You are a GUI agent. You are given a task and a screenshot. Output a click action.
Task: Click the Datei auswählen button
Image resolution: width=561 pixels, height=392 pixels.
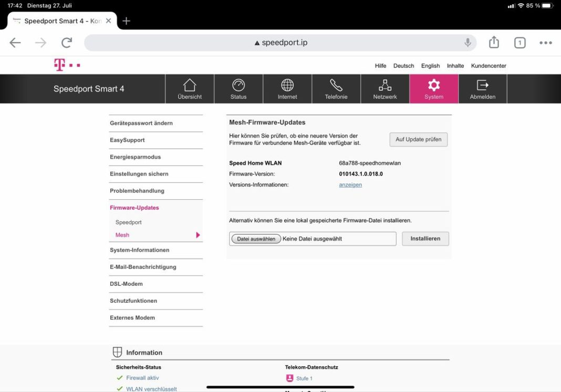coord(256,239)
